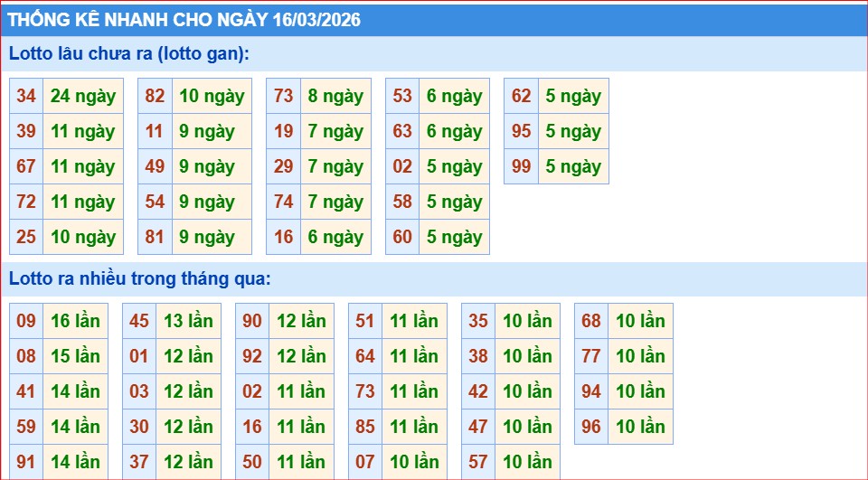Select lotto number 85
868x480 pixels.
(x=365, y=427)
